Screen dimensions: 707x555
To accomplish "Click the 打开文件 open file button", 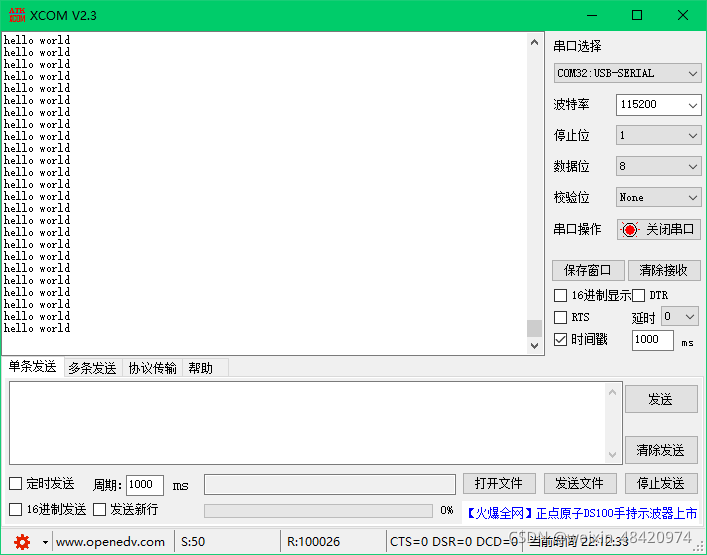I will pos(499,484).
